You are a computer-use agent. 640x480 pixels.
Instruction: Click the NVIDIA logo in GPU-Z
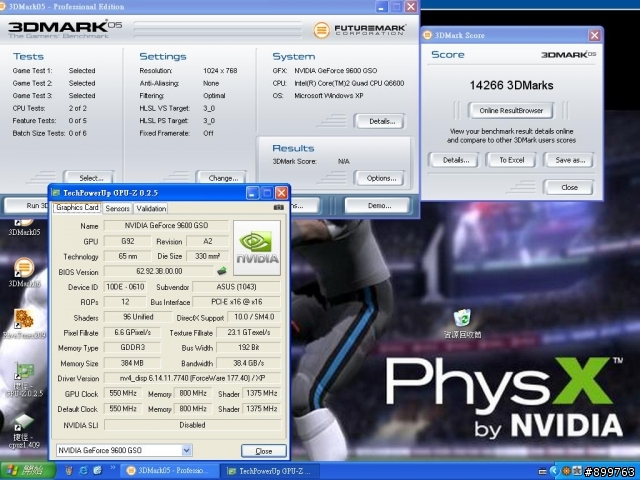click(x=257, y=248)
